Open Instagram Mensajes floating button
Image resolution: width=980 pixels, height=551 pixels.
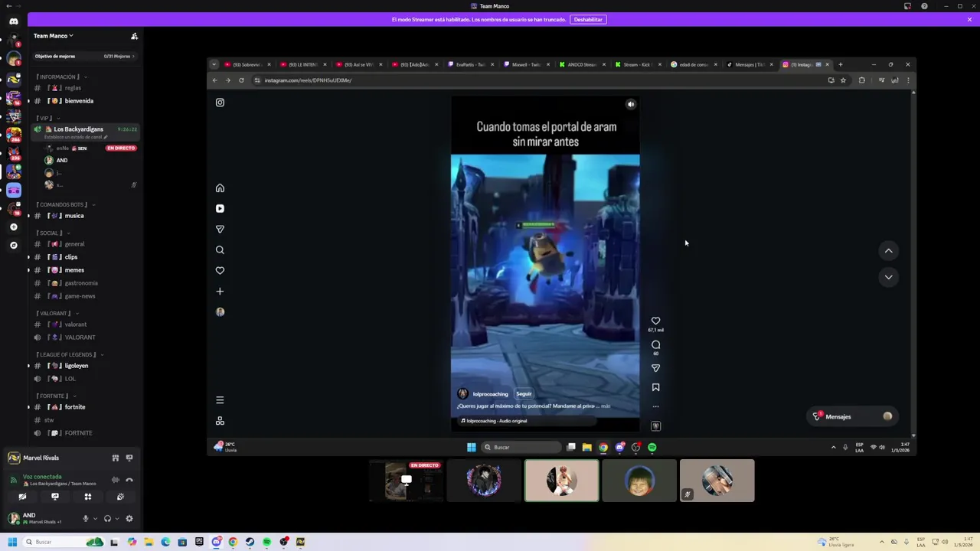[852, 416]
